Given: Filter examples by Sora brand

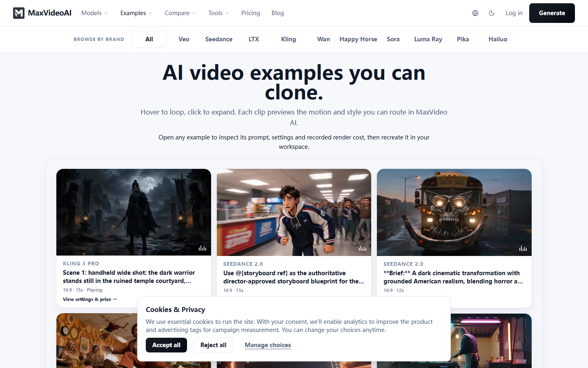Looking at the screenshot, I should coord(393,39).
